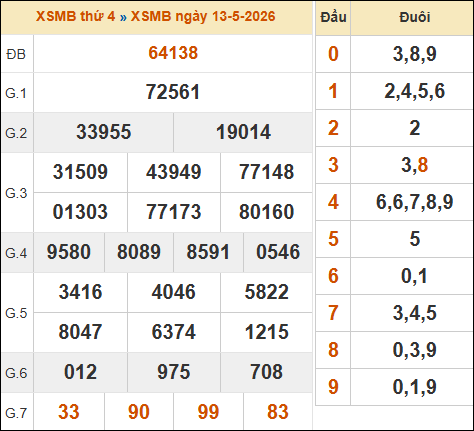The height and width of the screenshot is (431, 474).
Task: Open the XSMB thứ 4 link
Action: (76, 16)
